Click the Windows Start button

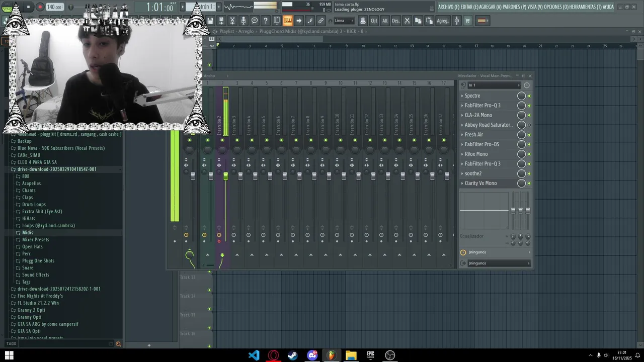[x=9, y=355]
